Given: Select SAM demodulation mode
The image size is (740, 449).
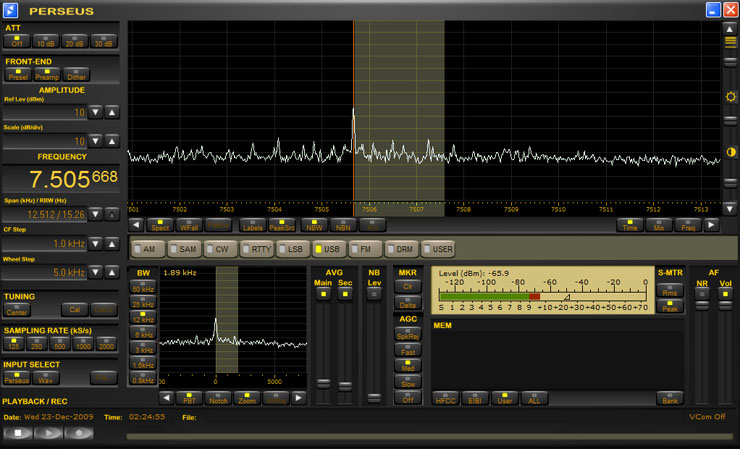Looking at the screenshot, I should click(x=185, y=249).
